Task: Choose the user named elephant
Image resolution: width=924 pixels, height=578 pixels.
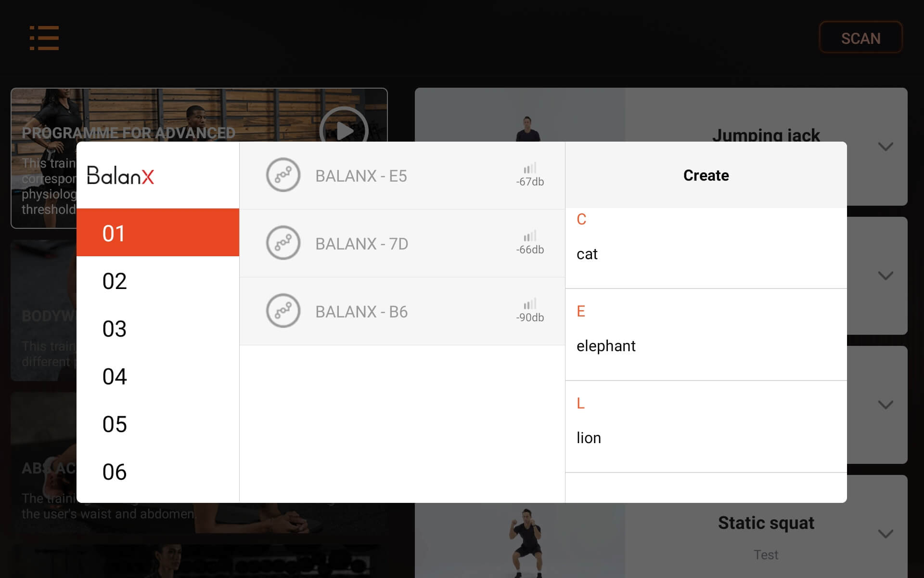Action: (x=706, y=346)
